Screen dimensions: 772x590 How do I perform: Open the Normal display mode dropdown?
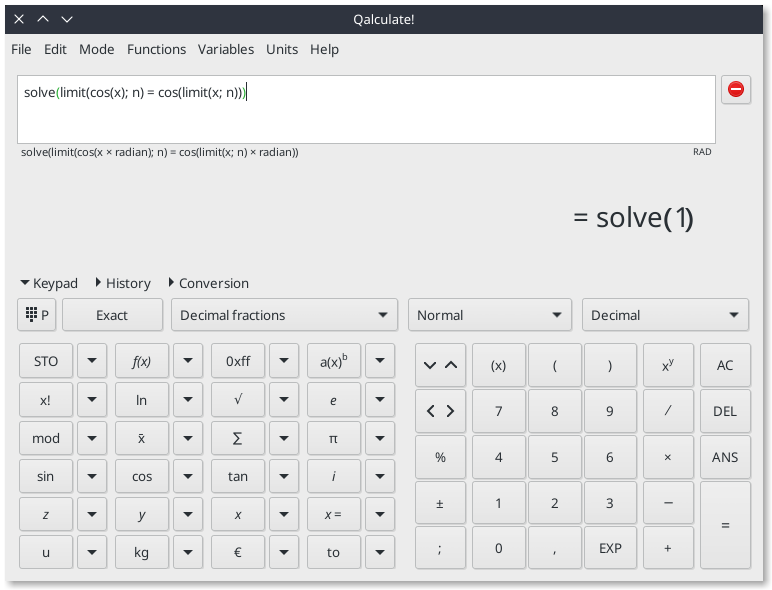click(490, 315)
